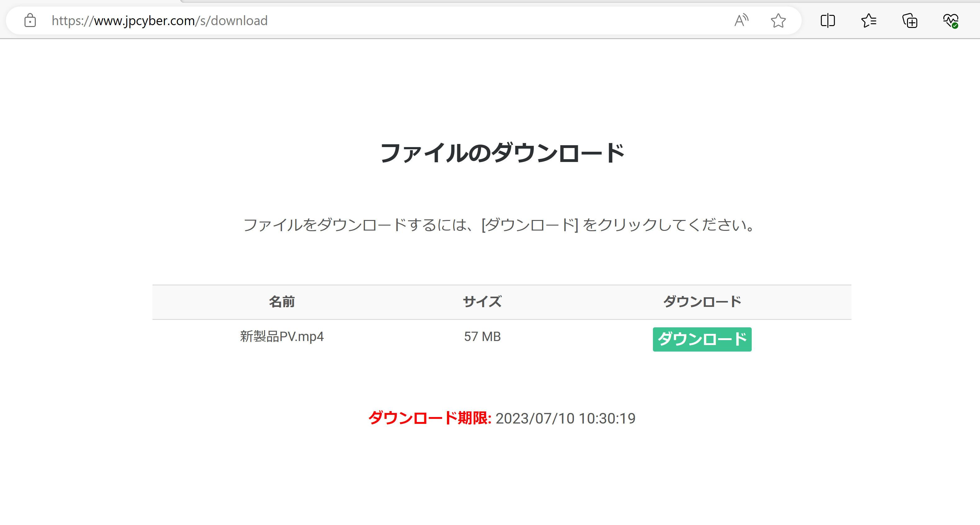Screen dimensions: 980x525
Task: Open the Read Aloud feature
Action: (741, 20)
